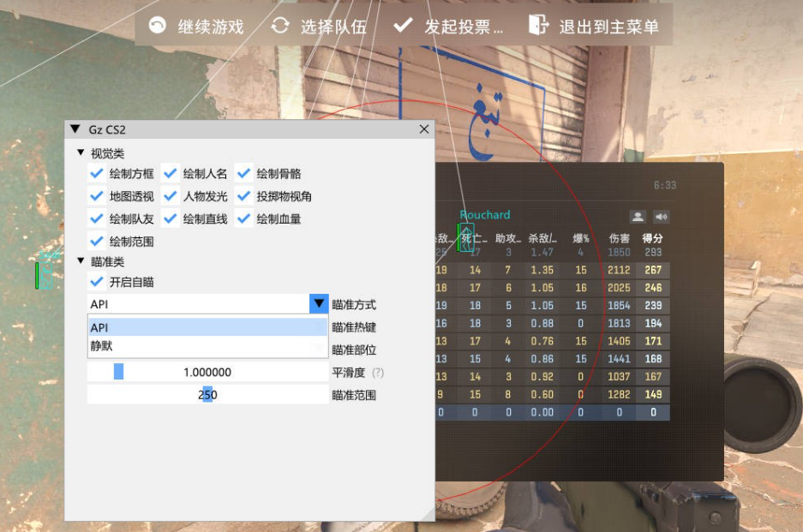Click the player name Rouchard on scoreboard
Screen dimensions: 803x532
tap(485, 214)
